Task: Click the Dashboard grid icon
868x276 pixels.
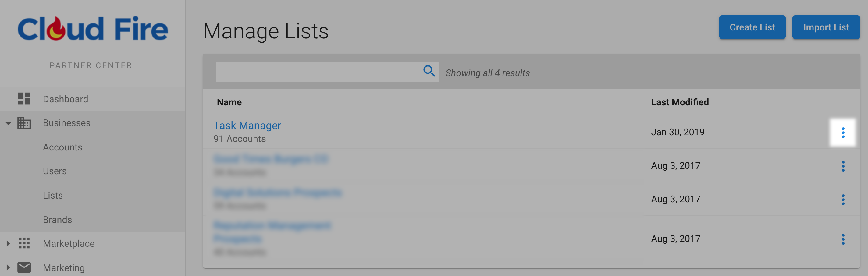Action: coord(24,99)
